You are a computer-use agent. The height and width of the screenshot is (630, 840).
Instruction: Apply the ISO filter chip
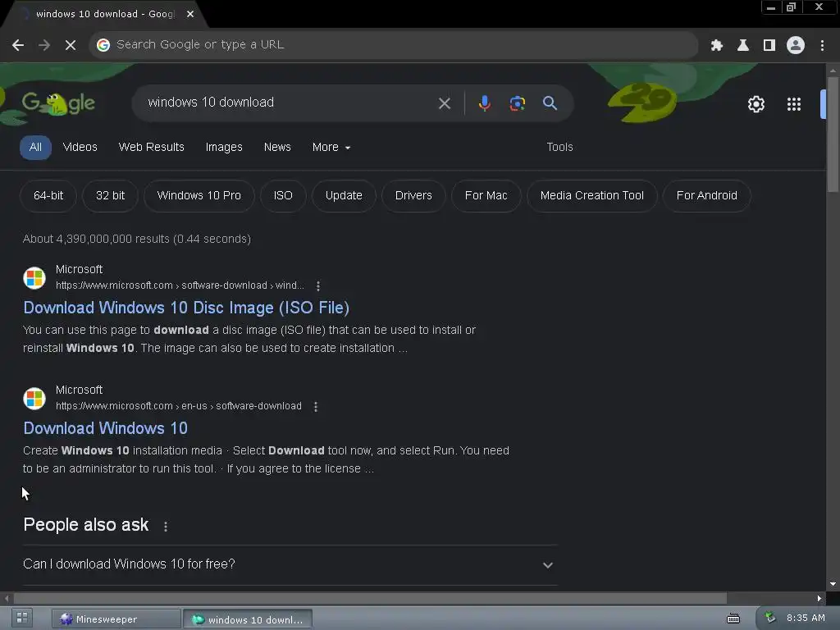point(283,195)
